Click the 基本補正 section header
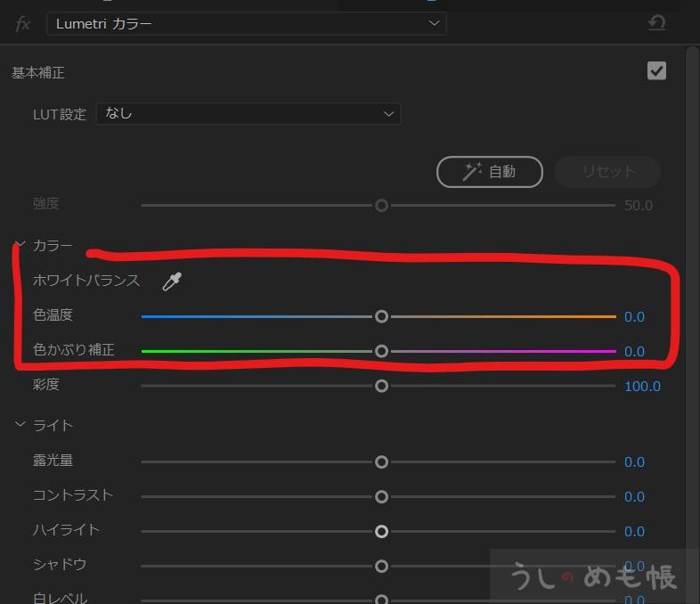700x604 pixels. point(38,73)
